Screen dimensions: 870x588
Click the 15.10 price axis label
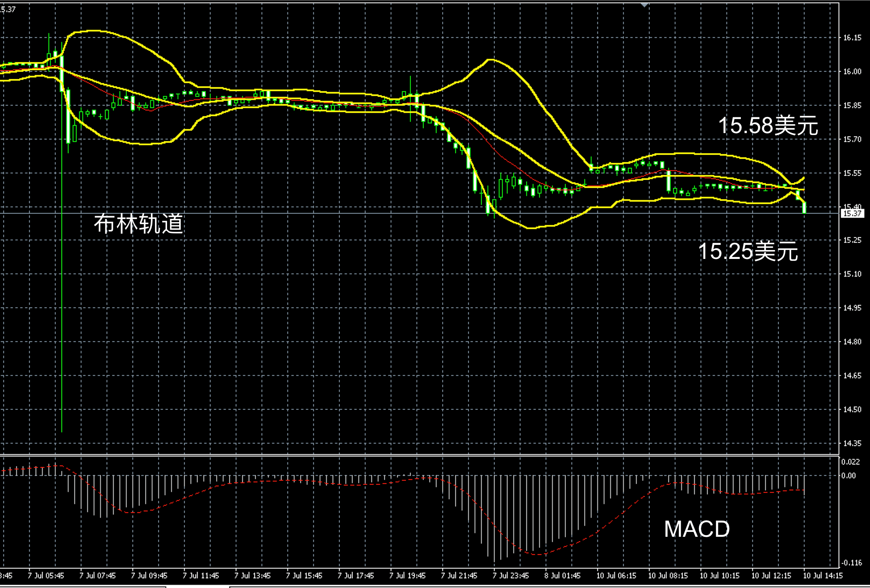pos(852,274)
